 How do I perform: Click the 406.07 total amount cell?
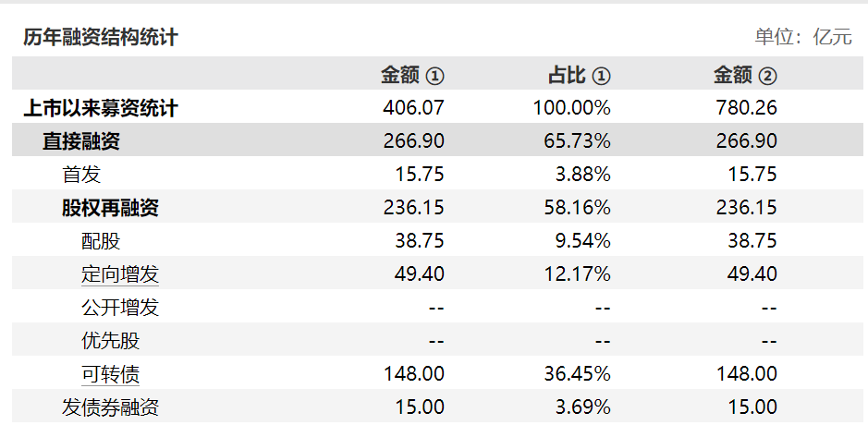[x=413, y=107]
